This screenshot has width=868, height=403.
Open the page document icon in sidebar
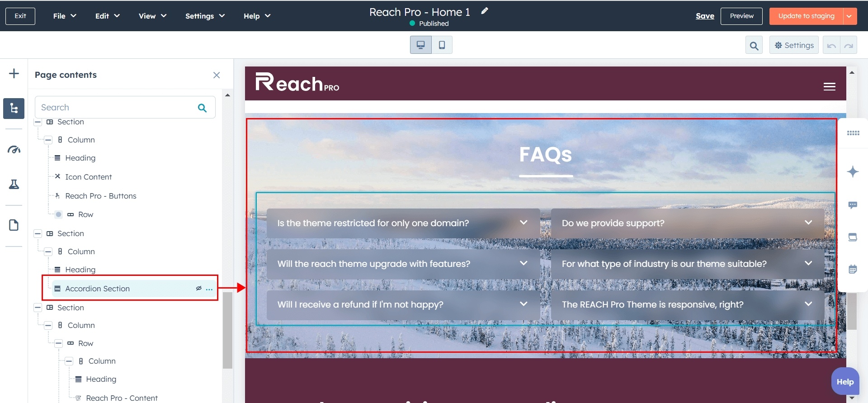click(x=14, y=225)
